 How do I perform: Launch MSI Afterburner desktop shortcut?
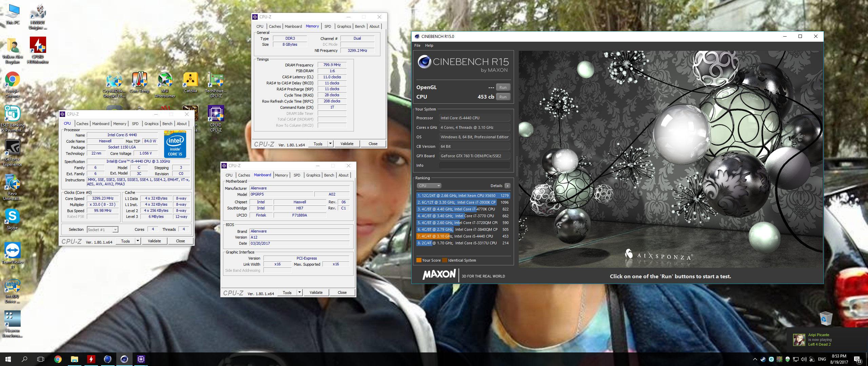pos(165,84)
